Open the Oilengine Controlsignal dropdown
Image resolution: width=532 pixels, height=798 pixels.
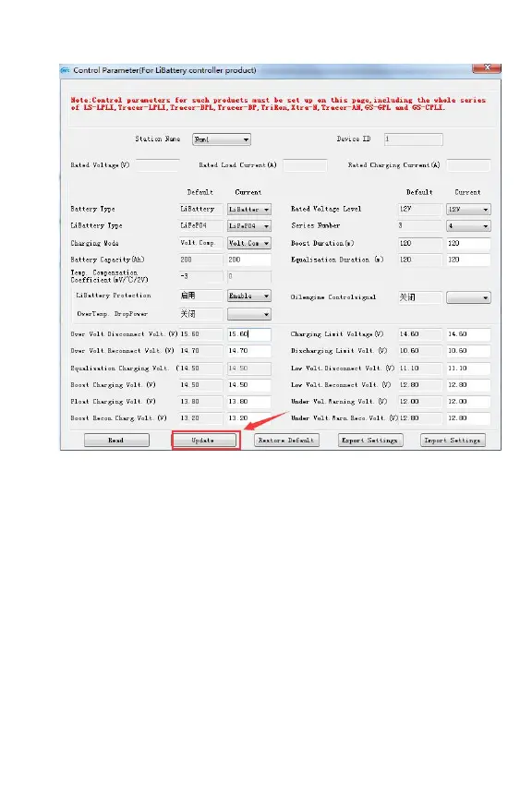tap(468, 297)
